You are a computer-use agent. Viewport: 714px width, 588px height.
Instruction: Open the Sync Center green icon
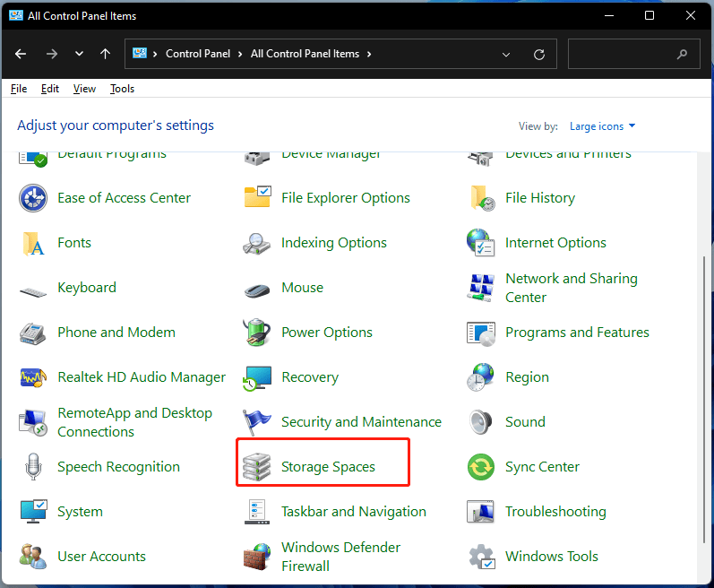tap(481, 467)
